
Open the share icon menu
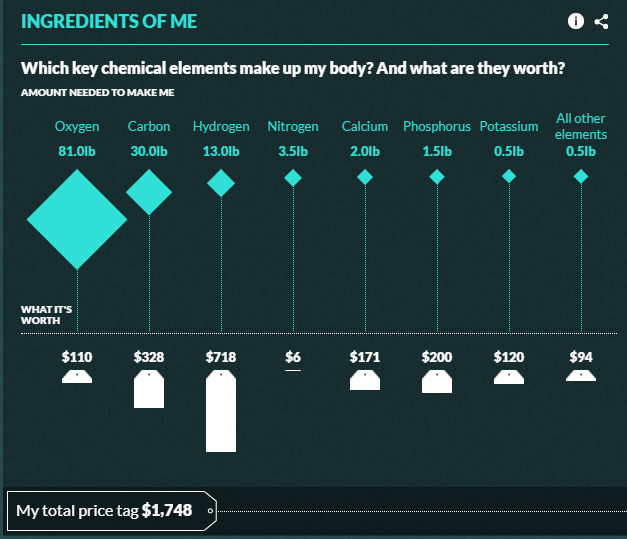point(601,21)
